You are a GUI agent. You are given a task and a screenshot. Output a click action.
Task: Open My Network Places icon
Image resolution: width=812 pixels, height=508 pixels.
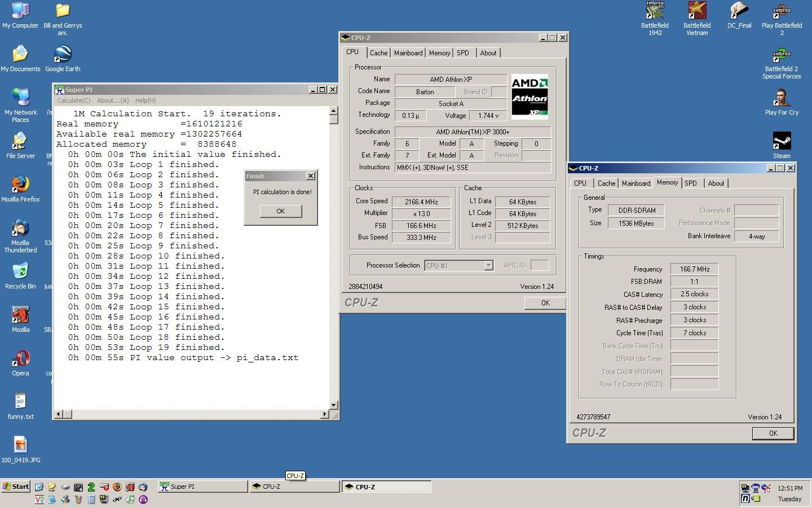20,106
